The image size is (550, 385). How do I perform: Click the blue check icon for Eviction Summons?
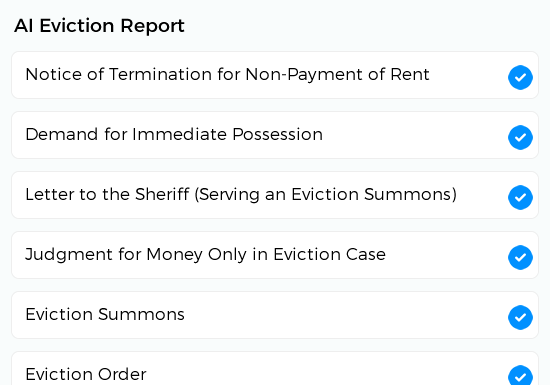click(x=520, y=317)
